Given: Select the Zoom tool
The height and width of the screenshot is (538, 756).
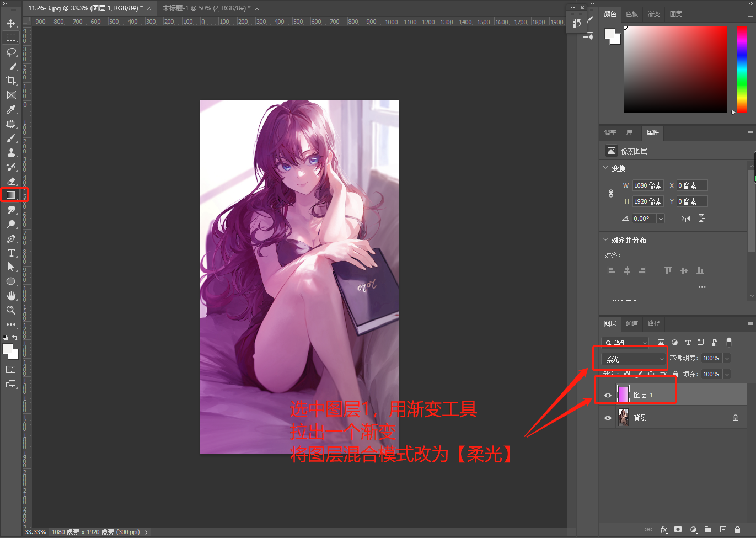Looking at the screenshot, I should pyautogui.click(x=11, y=310).
